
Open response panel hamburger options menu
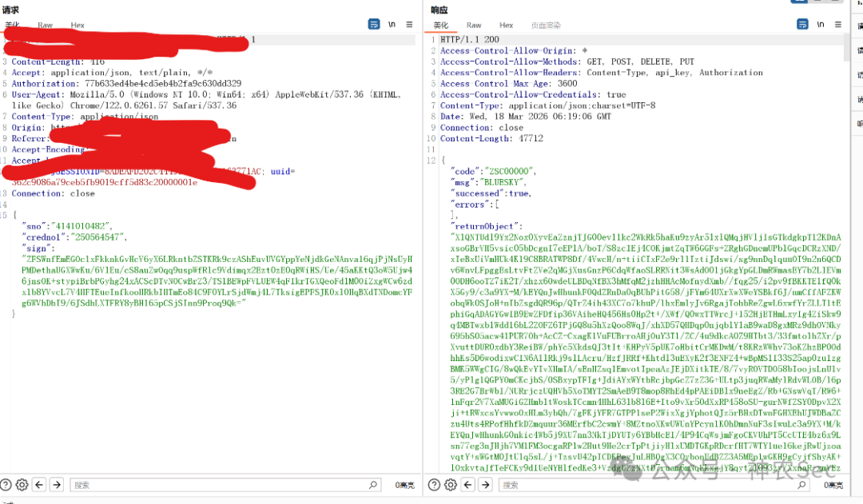[x=838, y=24]
